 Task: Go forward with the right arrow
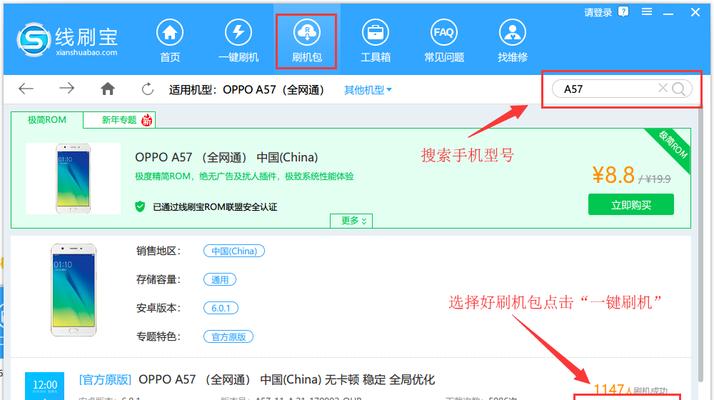66,88
